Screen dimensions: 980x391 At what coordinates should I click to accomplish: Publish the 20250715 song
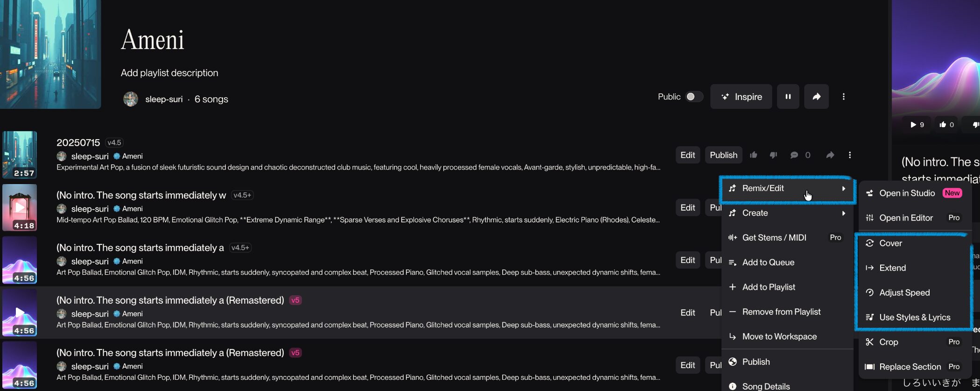click(723, 155)
